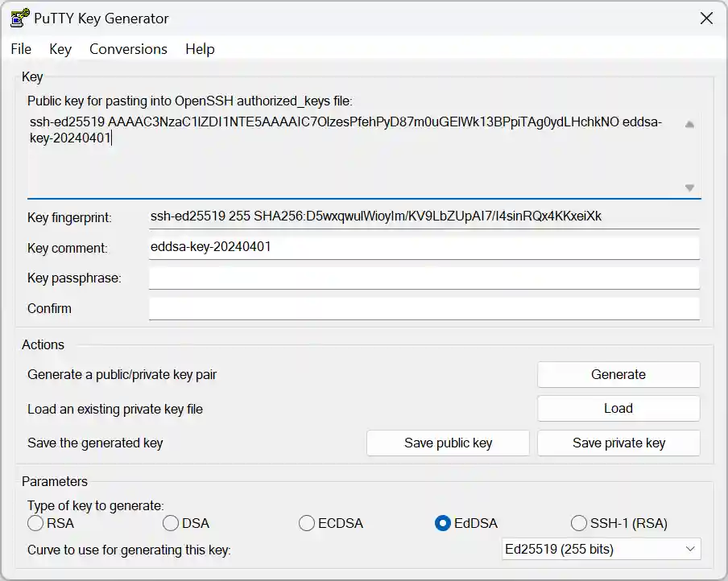
Task: Open the File menu
Action: tap(20, 49)
